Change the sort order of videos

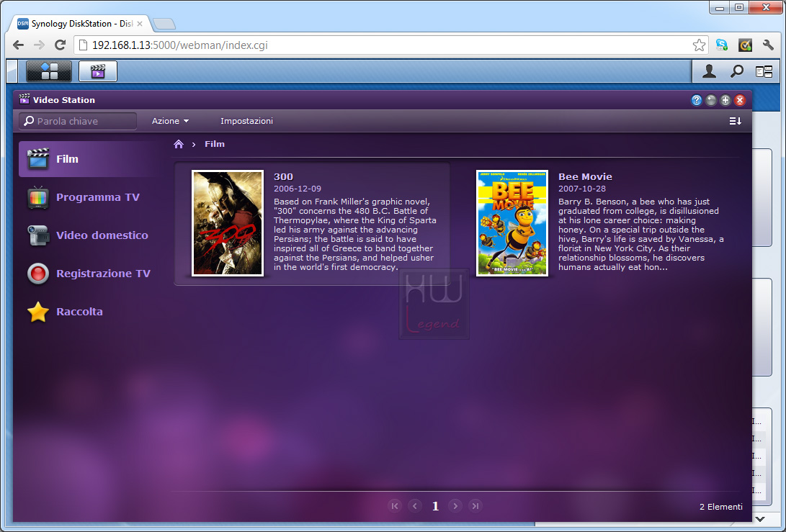pyautogui.click(x=735, y=121)
